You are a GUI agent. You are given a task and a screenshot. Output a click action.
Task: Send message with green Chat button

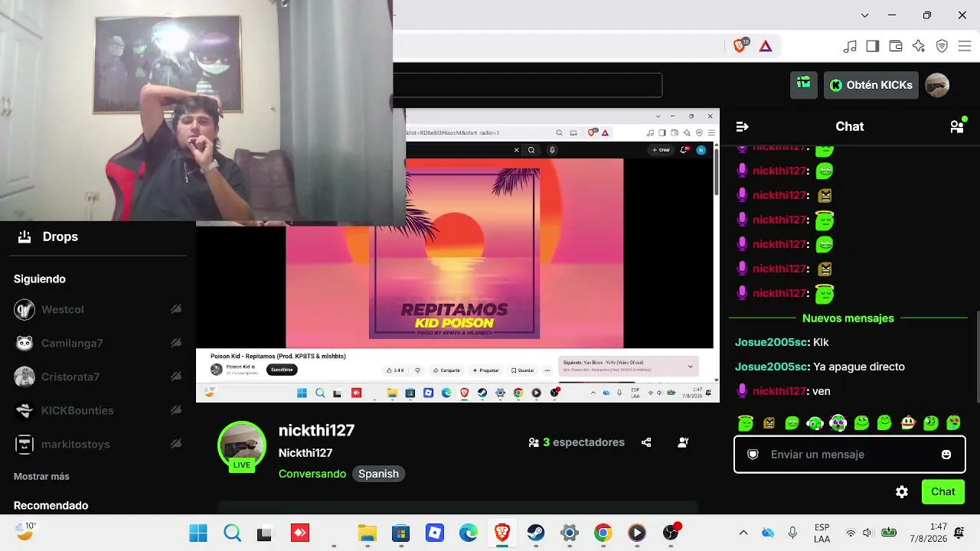[x=943, y=492]
